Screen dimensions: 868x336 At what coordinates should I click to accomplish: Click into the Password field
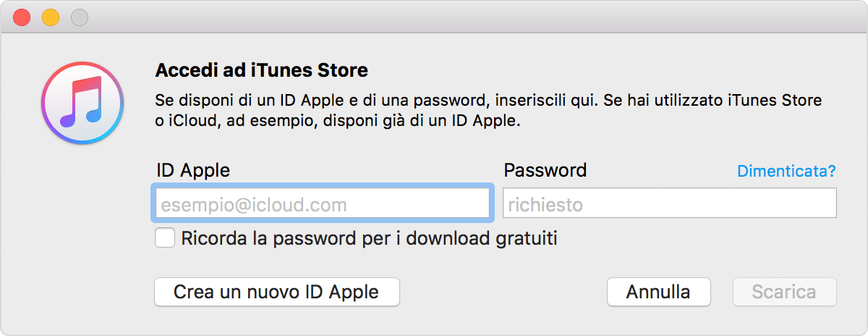click(x=669, y=204)
